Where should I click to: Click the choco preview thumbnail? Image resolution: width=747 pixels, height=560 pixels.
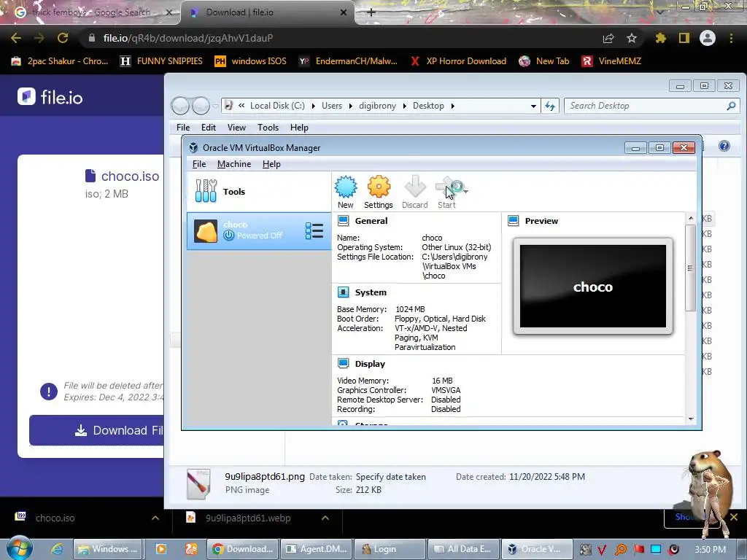pos(592,286)
